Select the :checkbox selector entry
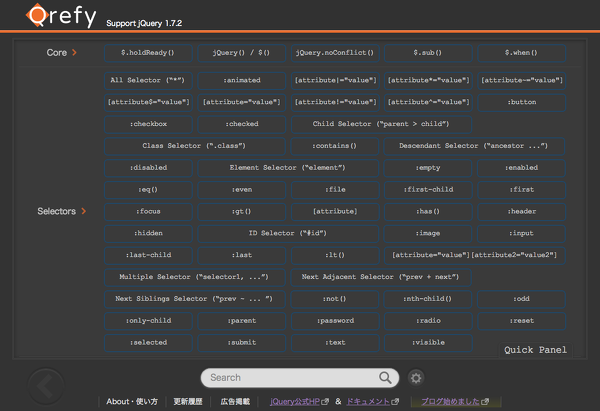Screen dimensions: 600x411 (x=148, y=124)
